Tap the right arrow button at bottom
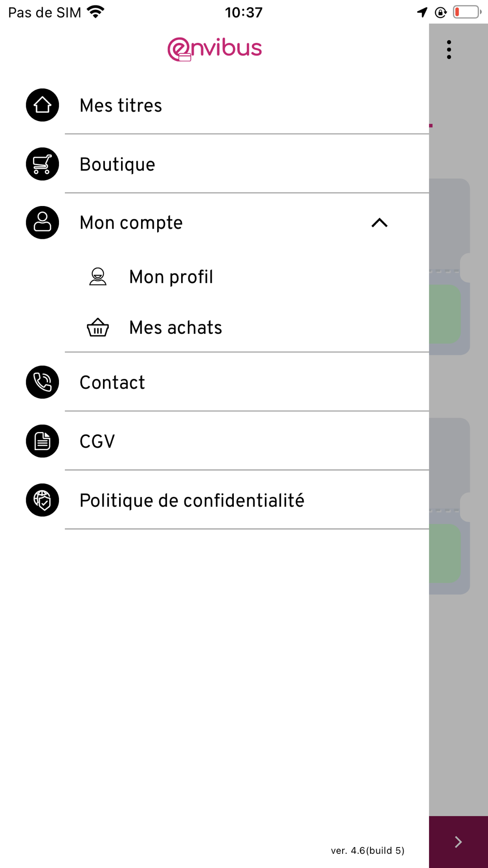Image resolution: width=488 pixels, height=868 pixels. click(x=458, y=842)
